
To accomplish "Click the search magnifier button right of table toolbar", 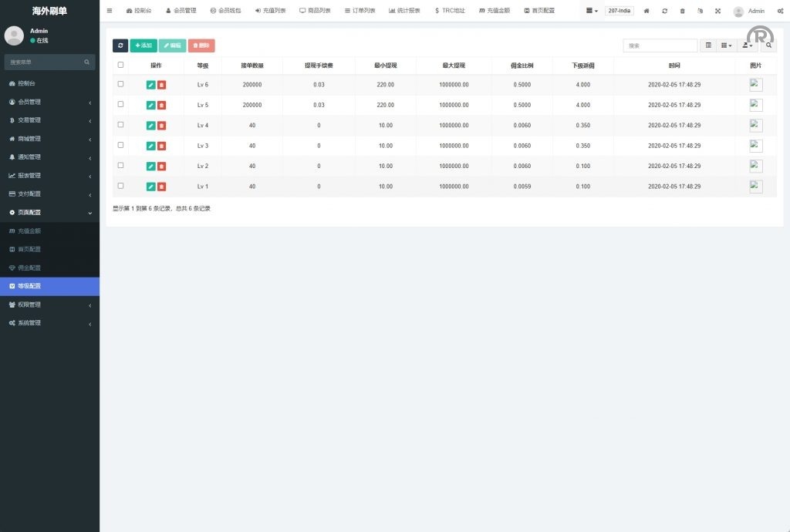I will 768,45.
